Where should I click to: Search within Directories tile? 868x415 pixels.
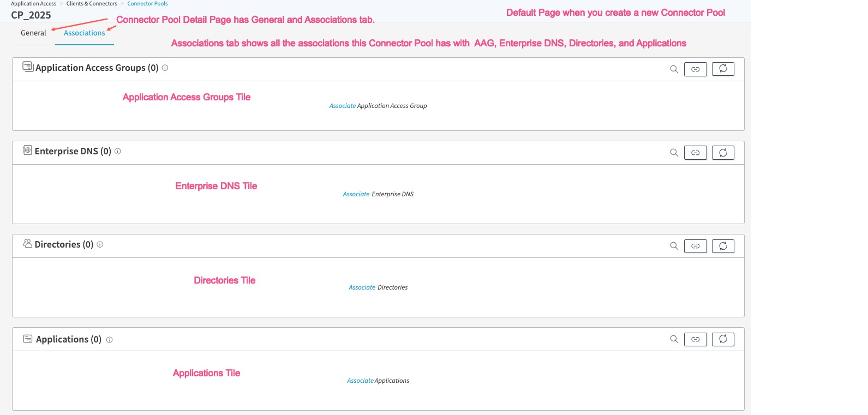(674, 246)
